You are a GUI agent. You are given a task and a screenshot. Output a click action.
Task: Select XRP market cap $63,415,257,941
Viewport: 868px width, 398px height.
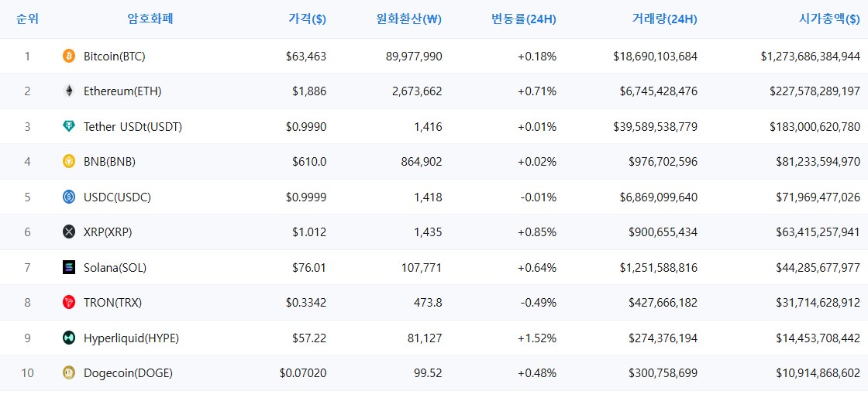point(818,232)
